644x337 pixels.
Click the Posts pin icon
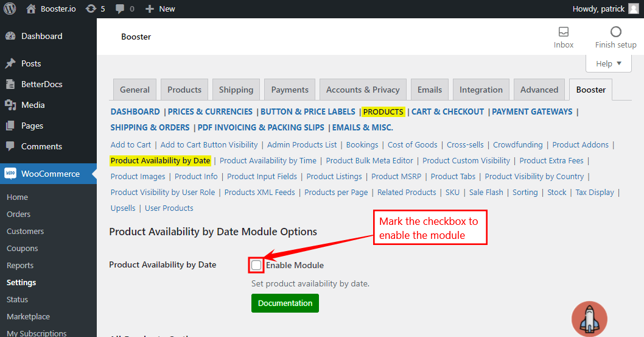[11, 63]
